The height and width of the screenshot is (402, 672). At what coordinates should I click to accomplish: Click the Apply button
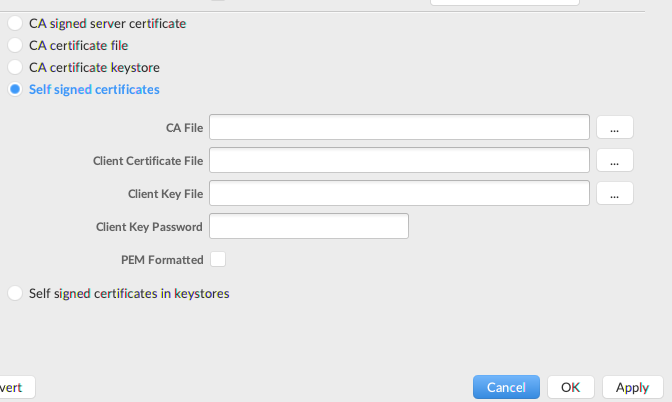[x=632, y=387]
